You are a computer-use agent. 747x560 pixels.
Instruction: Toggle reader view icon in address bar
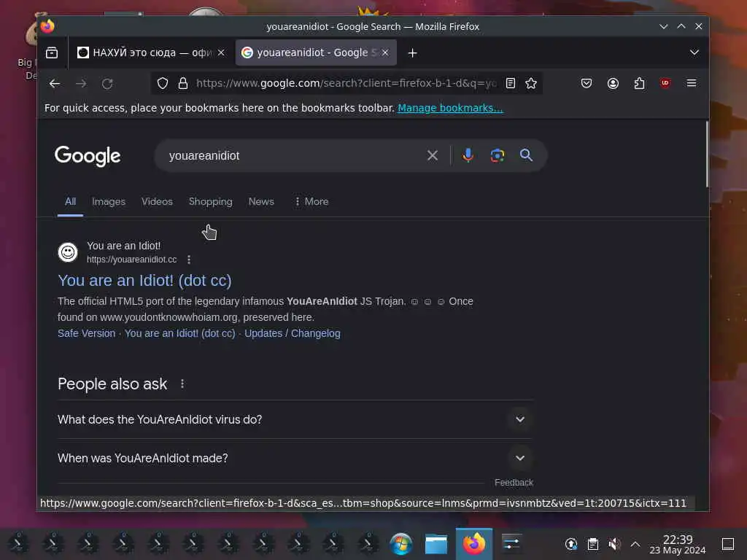510,83
